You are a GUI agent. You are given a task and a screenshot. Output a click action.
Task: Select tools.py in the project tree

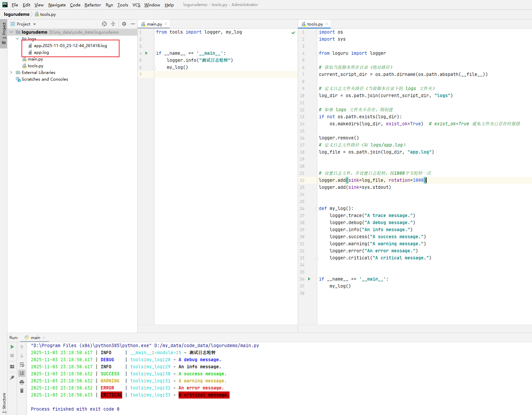(35, 66)
